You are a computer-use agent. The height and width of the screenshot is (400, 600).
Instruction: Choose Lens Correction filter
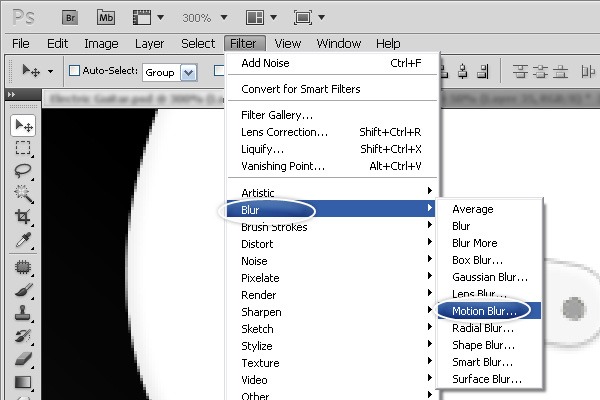pos(331,132)
